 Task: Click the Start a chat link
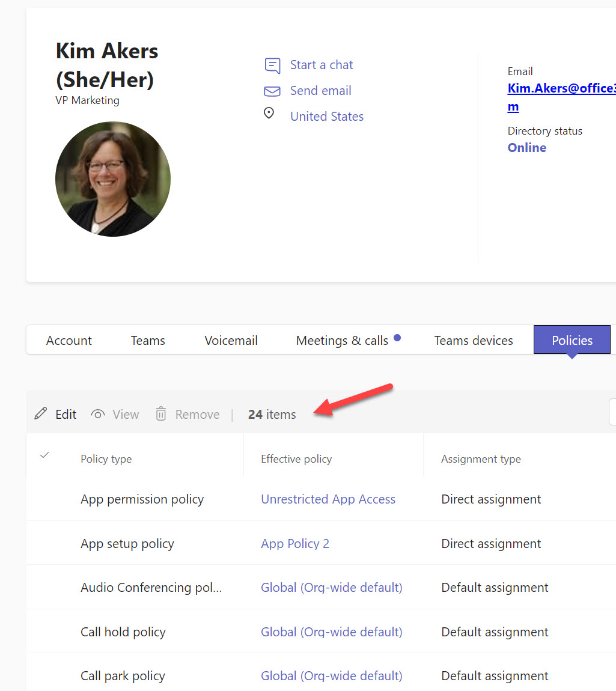pyautogui.click(x=321, y=65)
